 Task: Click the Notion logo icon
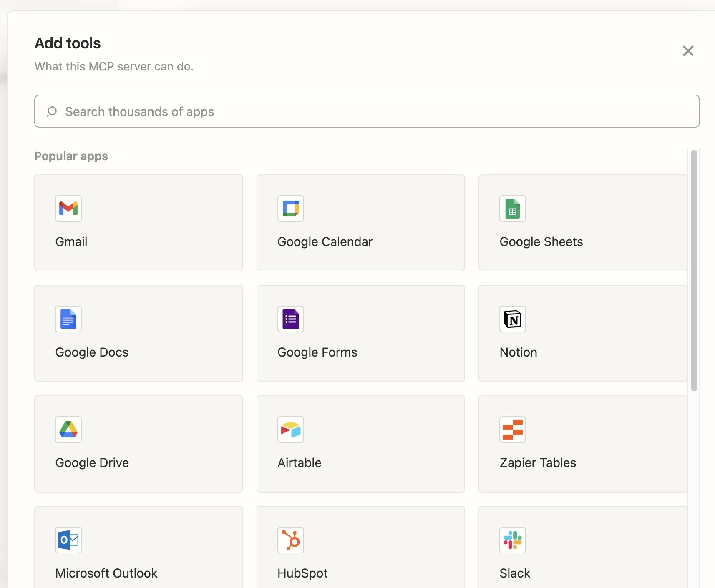point(513,319)
